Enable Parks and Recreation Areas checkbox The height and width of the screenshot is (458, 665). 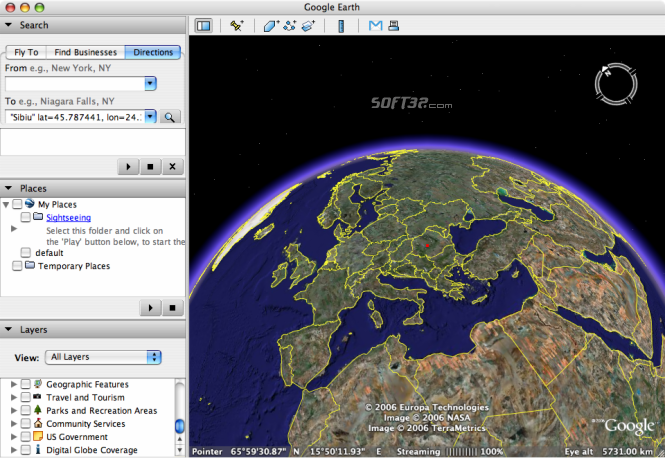point(26,411)
